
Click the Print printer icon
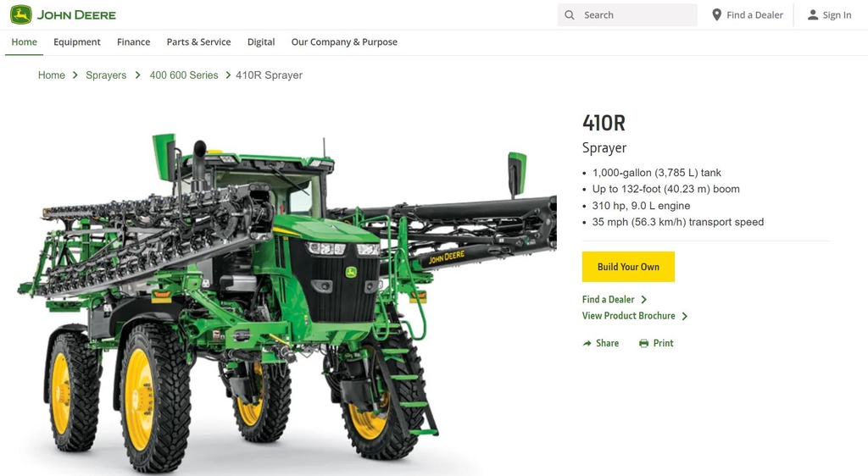[643, 343]
